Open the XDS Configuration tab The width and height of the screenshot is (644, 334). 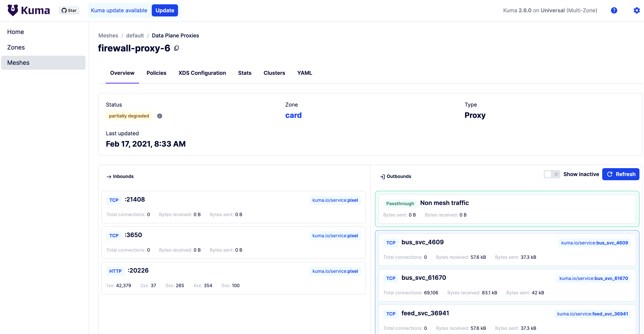tap(202, 73)
